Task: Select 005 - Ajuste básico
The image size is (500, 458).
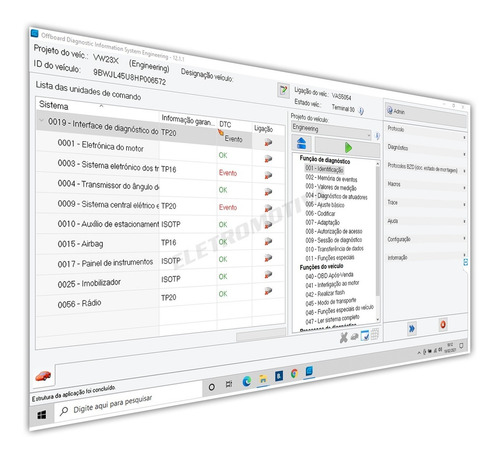Action: [x=325, y=205]
